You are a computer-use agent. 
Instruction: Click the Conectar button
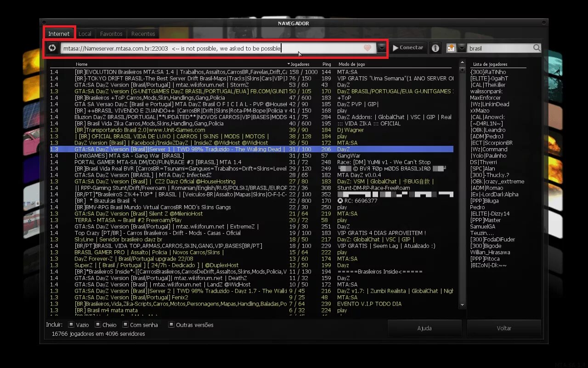tap(408, 48)
